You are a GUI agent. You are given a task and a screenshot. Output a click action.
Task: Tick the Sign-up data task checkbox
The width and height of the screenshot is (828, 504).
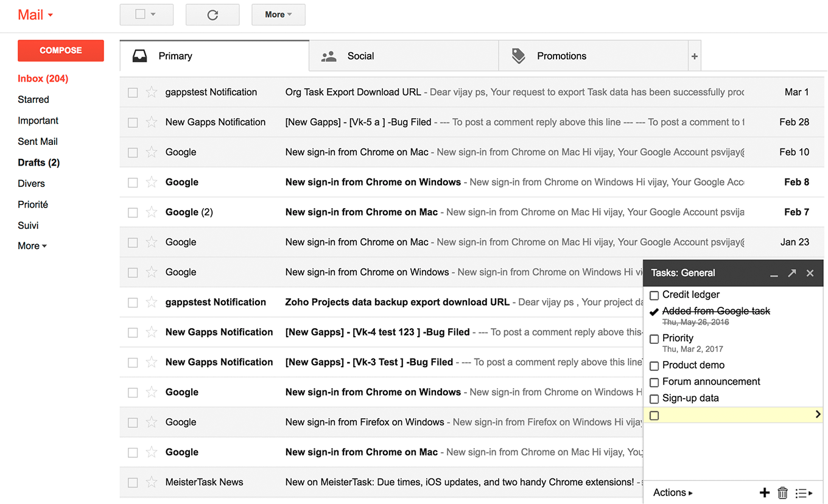(654, 399)
